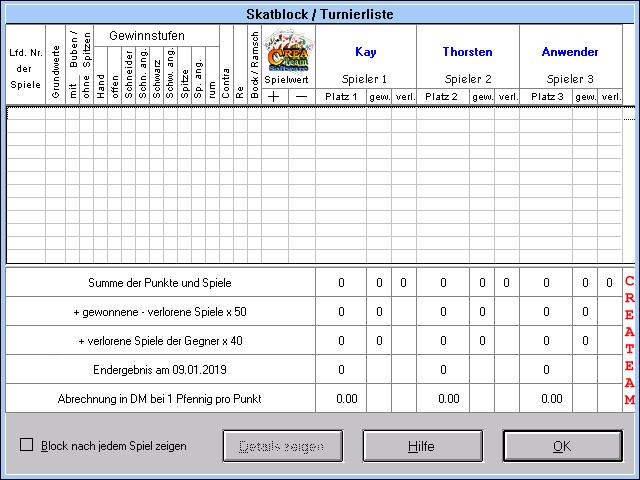
Task: Click the Hilfe button
Action: [422, 446]
